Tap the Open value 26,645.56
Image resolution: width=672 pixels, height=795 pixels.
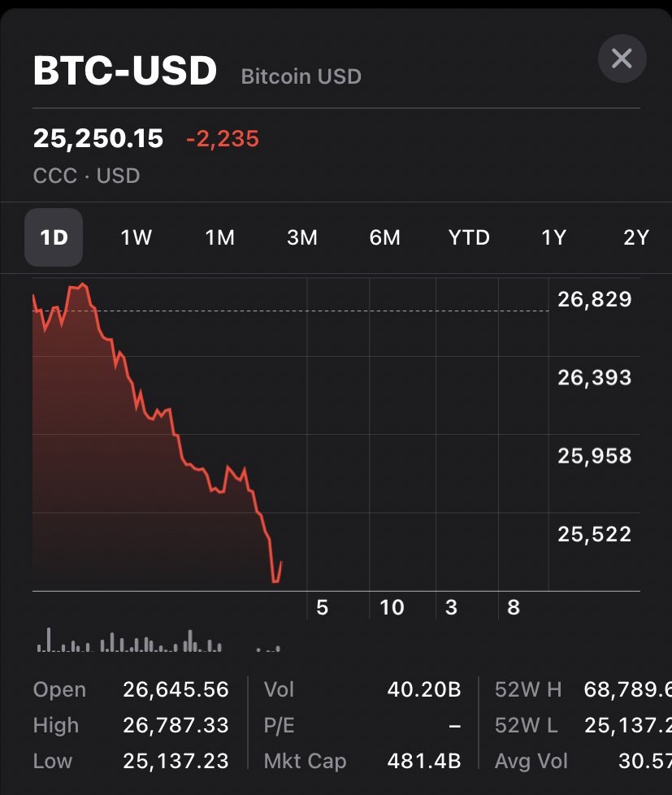(x=176, y=690)
